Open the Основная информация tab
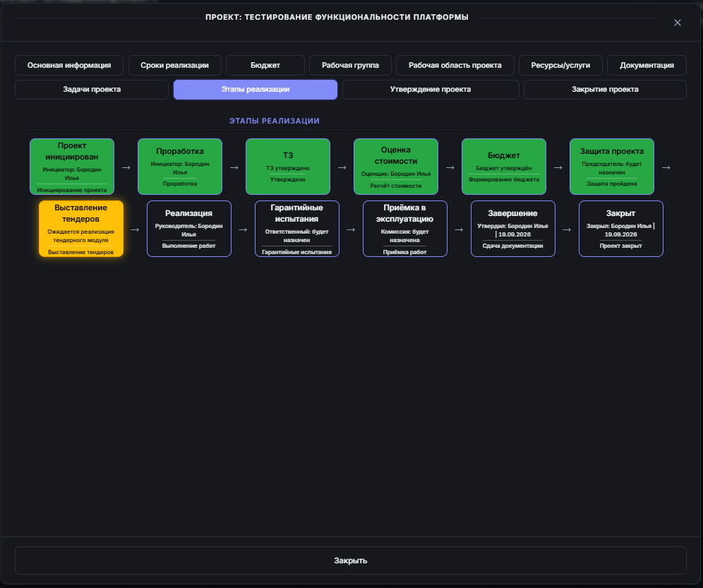The image size is (703, 588). click(69, 65)
